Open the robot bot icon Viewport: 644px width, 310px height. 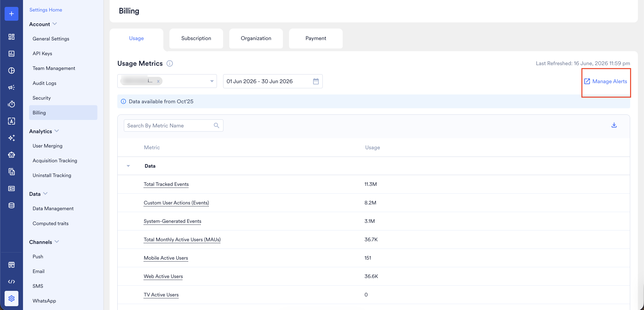click(x=11, y=155)
